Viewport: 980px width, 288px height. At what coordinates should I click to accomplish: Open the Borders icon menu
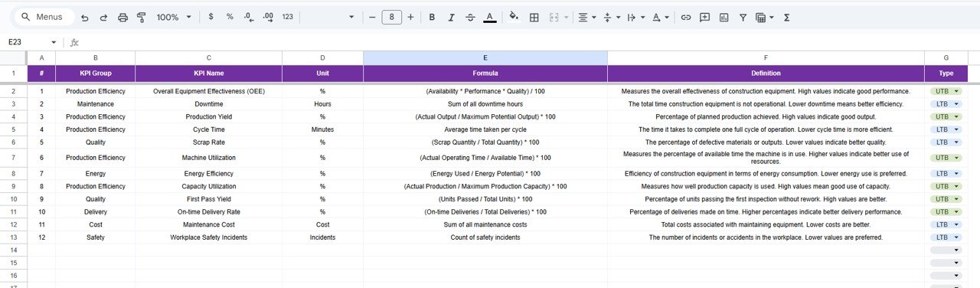[x=534, y=17]
